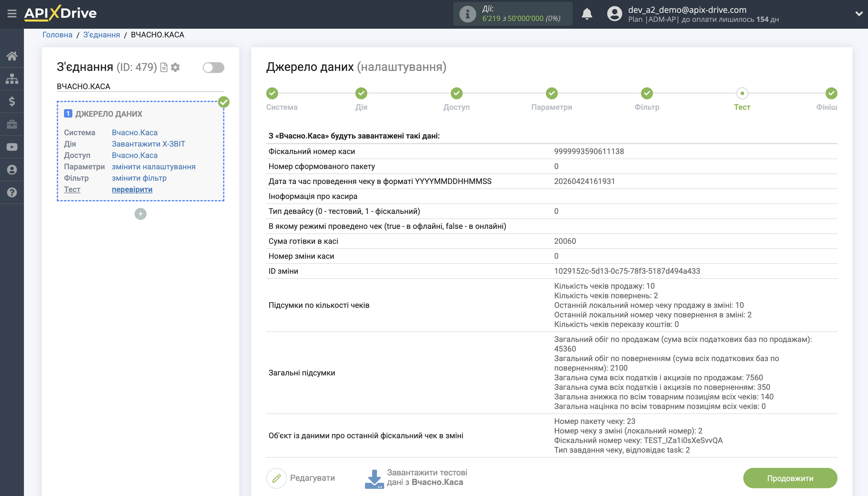Click the notification bell icon
This screenshot has height=496, width=868.
coord(586,14)
